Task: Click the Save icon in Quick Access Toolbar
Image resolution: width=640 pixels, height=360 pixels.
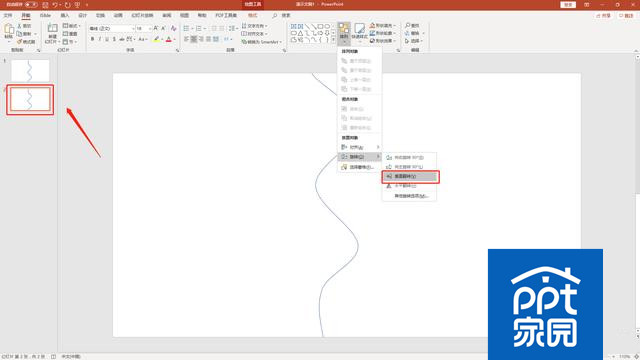Action: [45, 5]
